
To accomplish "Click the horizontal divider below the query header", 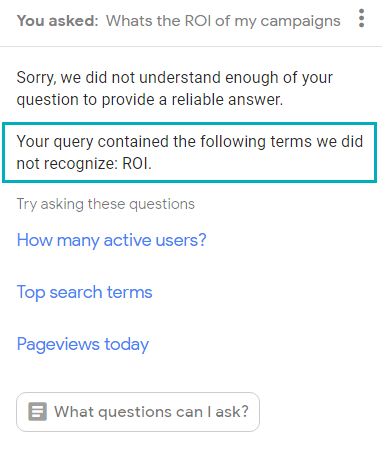I will (x=191, y=46).
